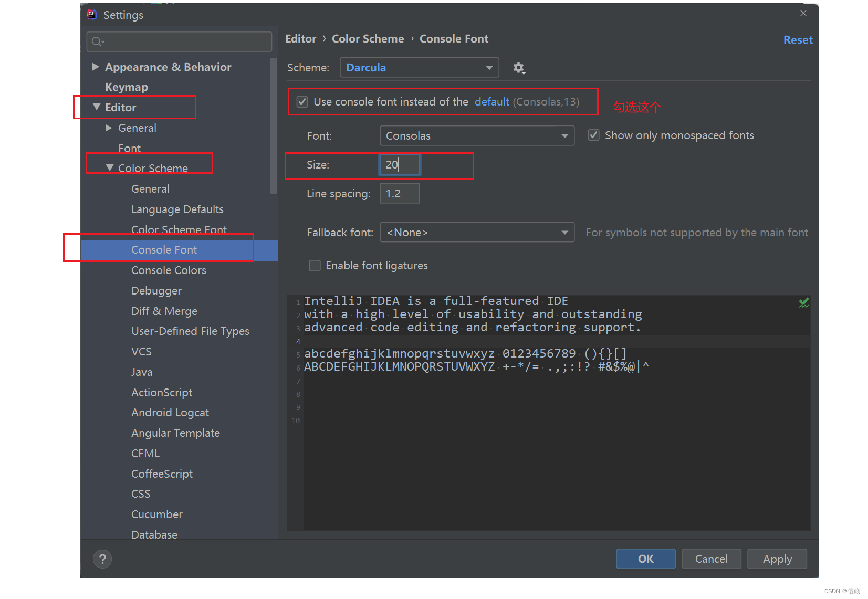The image size is (868, 599).
Task: Click preview line starting 'abcdefghijklmnopqrstuvwxyz'
Action: click(465, 354)
